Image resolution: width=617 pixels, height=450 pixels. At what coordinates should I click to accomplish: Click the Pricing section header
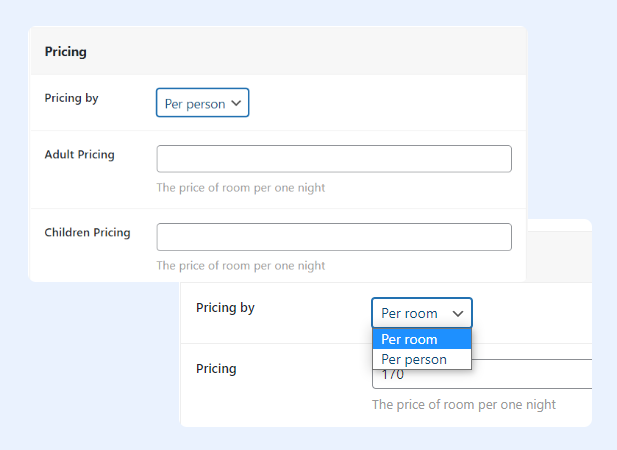66,52
